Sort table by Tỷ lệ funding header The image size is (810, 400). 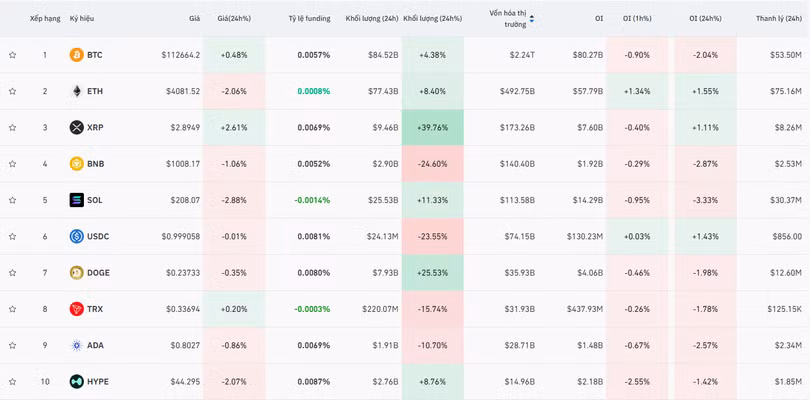(x=309, y=18)
